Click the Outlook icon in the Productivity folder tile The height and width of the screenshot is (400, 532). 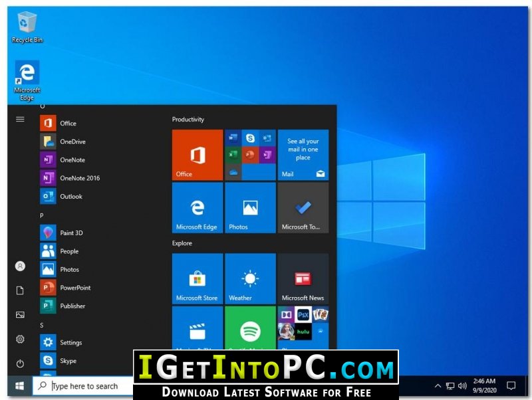click(x=267, y=138)
